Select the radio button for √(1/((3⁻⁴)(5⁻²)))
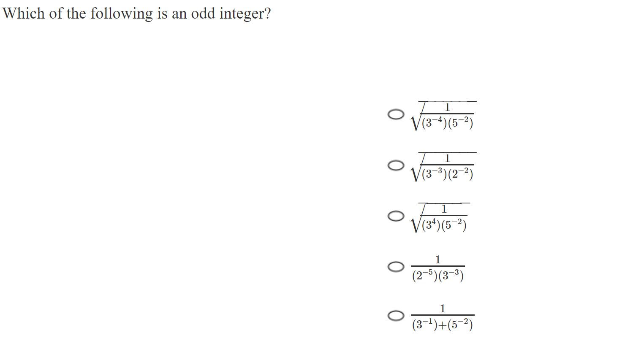Screen dimensions: 644x341 (396, 114)
